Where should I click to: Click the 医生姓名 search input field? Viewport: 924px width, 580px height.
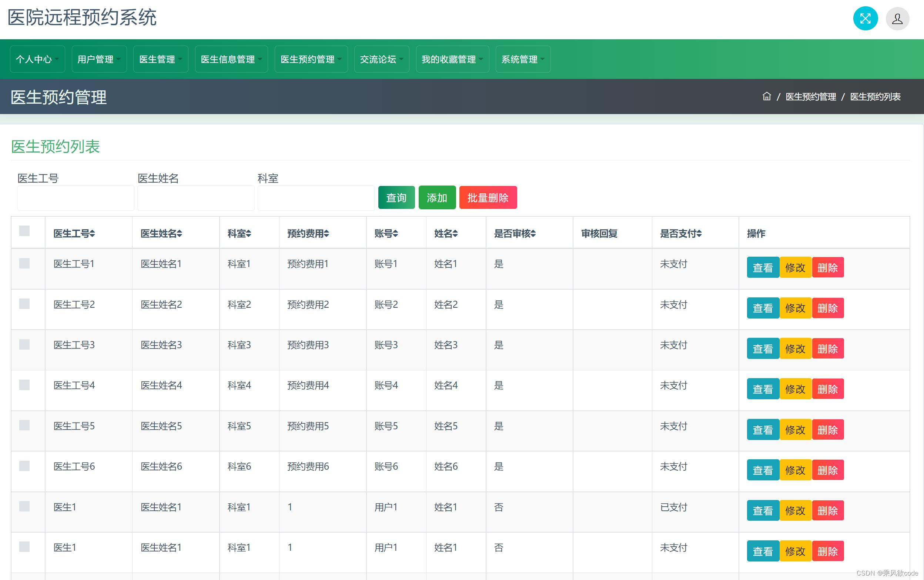click(x=195, y=198)
